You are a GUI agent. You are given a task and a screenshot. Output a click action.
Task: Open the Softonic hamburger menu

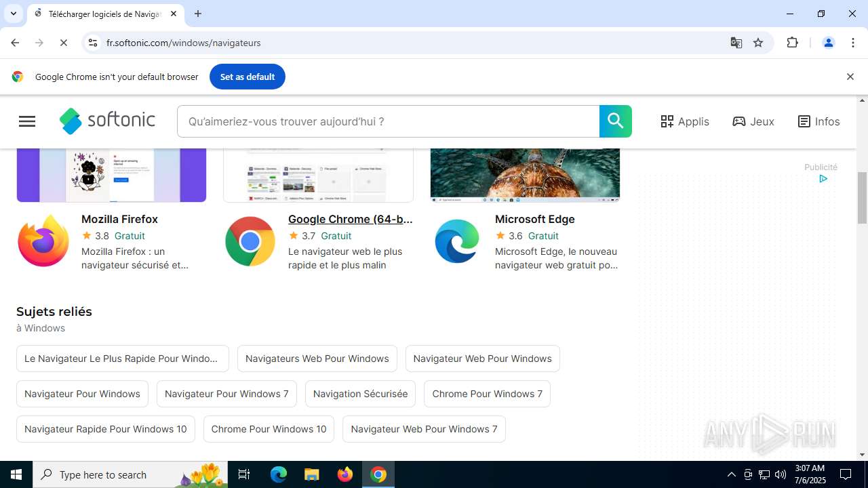[x=27, y=121]
